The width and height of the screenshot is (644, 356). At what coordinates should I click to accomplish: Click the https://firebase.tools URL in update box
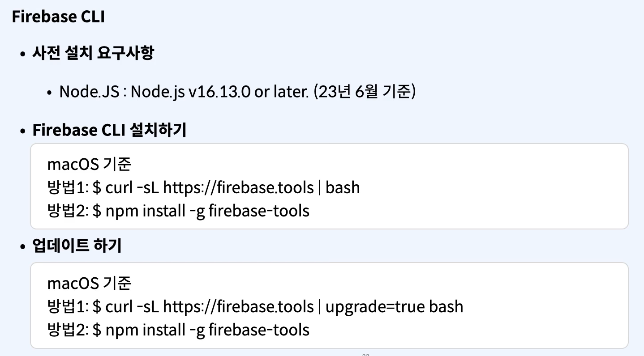coord(238,306)
